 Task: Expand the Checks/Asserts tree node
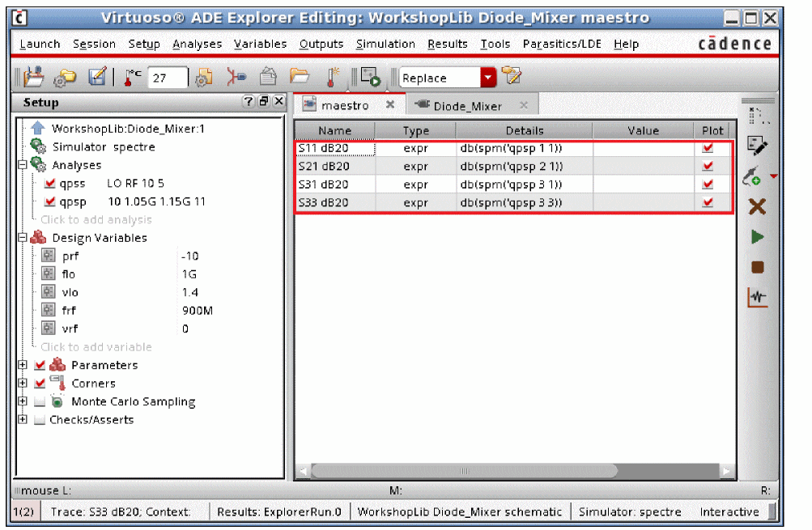pyautogui.click(x=23, y=420)
